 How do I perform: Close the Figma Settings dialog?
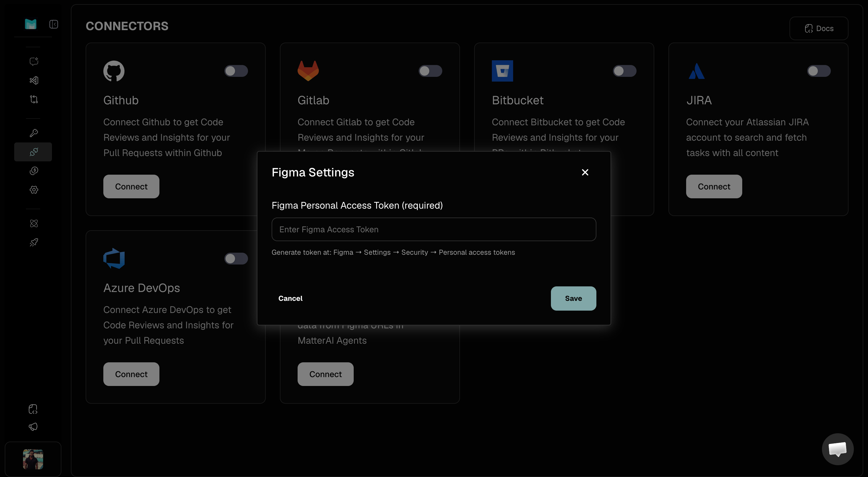coord(585,172)
